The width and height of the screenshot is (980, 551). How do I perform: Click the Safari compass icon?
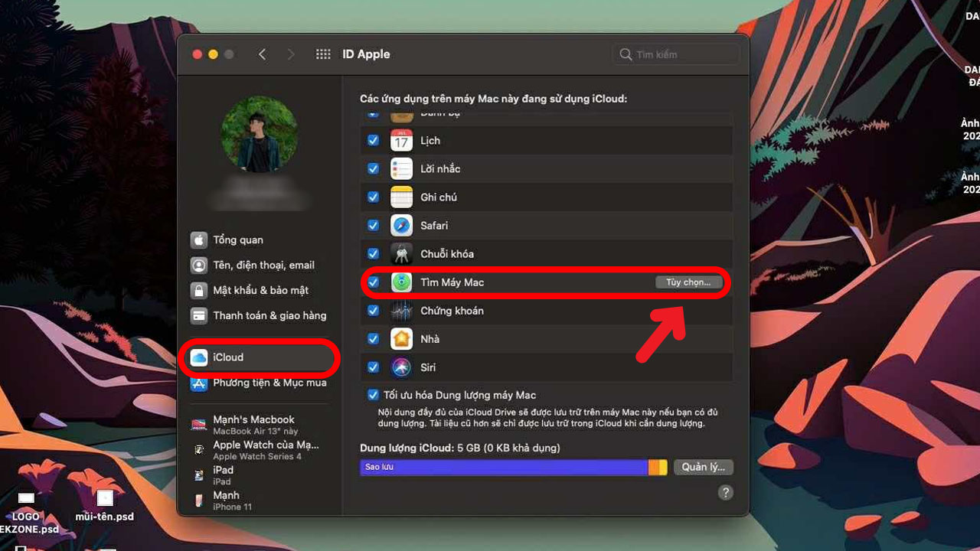[x=401, y=226]
